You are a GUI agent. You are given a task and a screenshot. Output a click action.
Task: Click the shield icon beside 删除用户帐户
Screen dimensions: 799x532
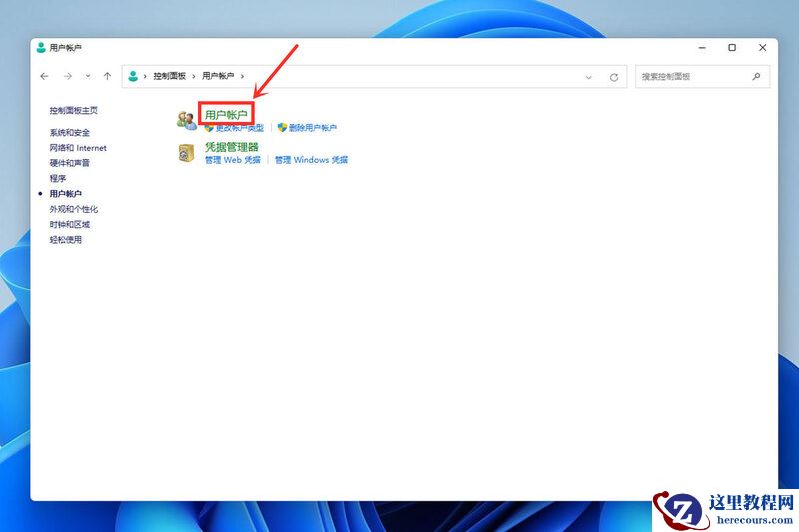(x=282, y=128)
